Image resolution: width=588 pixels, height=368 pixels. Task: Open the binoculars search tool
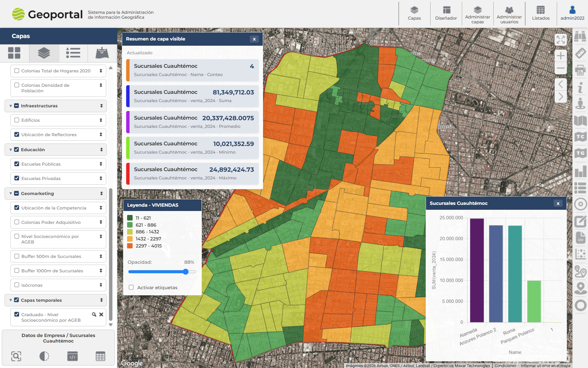tap(580, 36)
